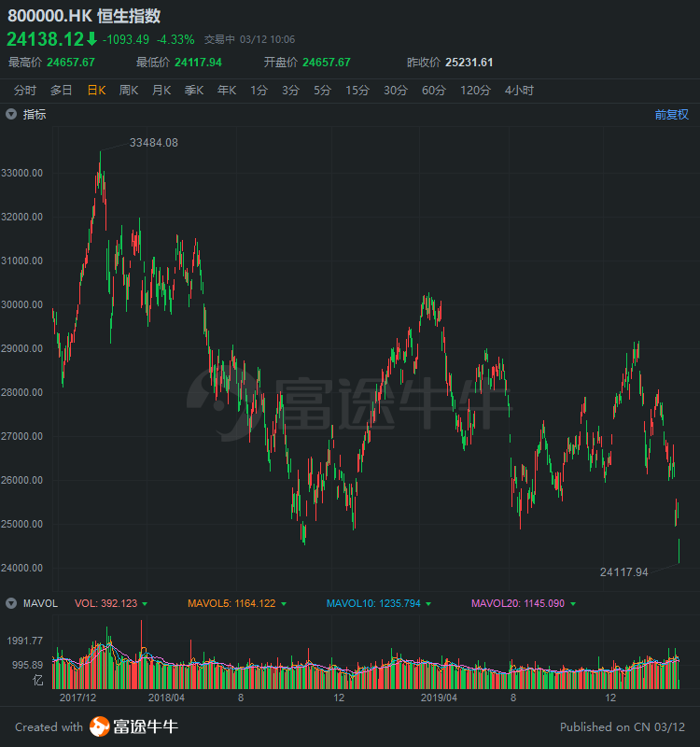The height and width of the screenshot is (747, 700).
Task: Select the 多日 multi-day tab
Action: tap(62, 91)
